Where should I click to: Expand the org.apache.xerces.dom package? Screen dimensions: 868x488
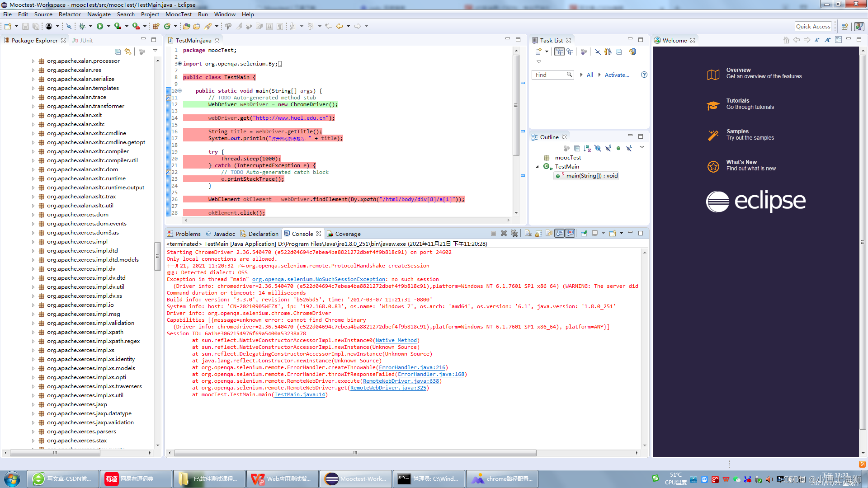click(x=33, y=215)
